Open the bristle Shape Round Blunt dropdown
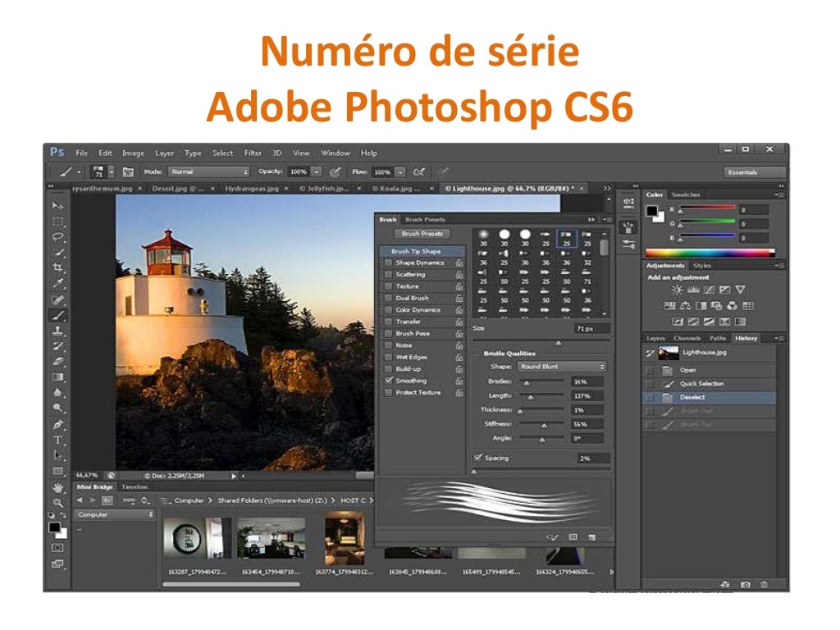The height and width of the screenshot is (630, 840). click(561, 367)
